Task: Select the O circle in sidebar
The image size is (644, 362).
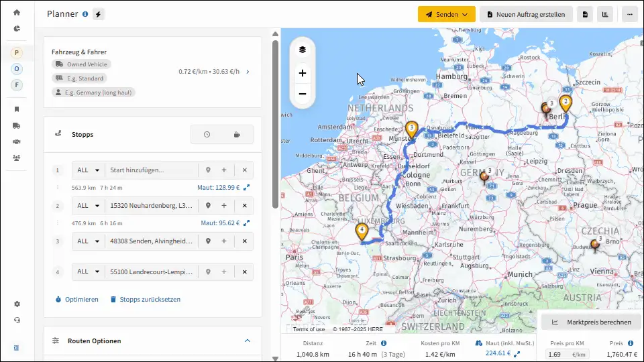Action: pos(16,69)
